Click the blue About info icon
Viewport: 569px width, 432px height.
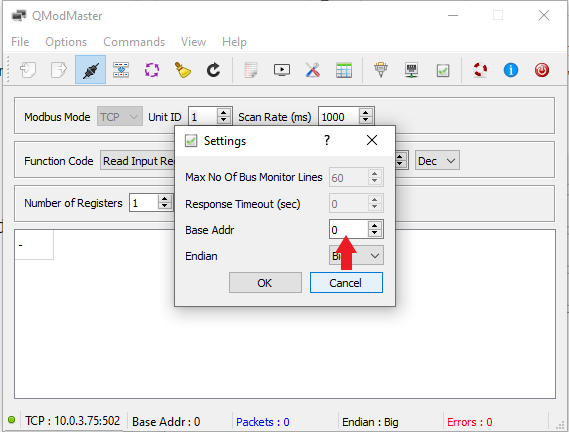[511, 70]
